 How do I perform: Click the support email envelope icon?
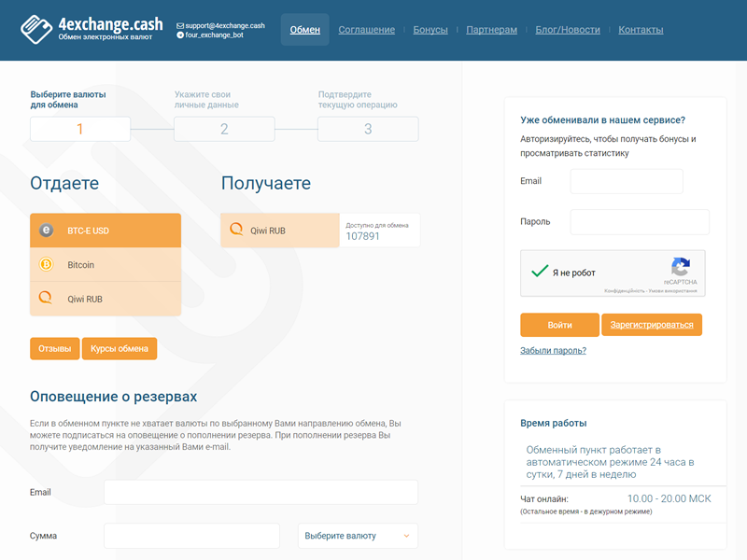tap(180, 25)
